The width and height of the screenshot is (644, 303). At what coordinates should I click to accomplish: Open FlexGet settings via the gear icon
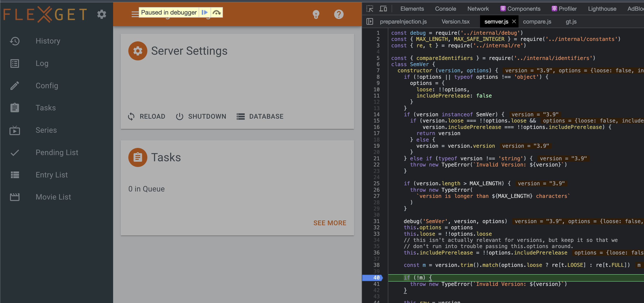(101, 14)
